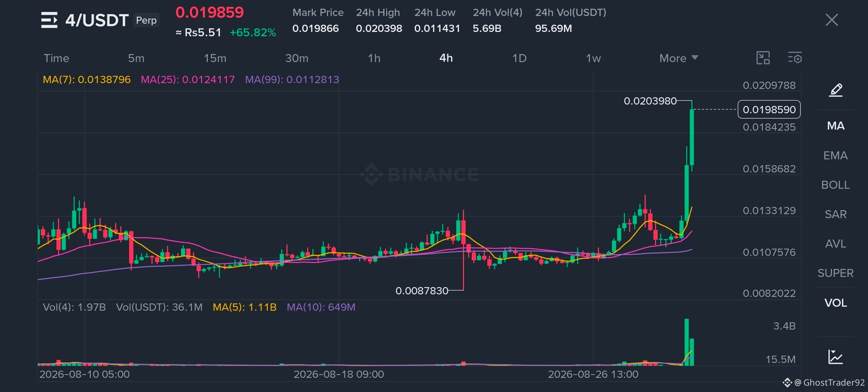
Task: Select the 1h timeframe
Action: [374, 58]
